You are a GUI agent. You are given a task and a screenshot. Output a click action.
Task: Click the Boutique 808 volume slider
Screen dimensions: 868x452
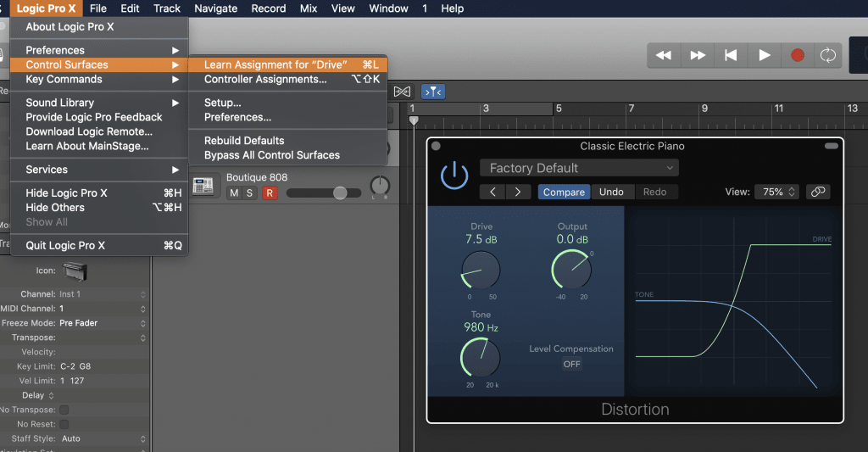click(324, 193)
